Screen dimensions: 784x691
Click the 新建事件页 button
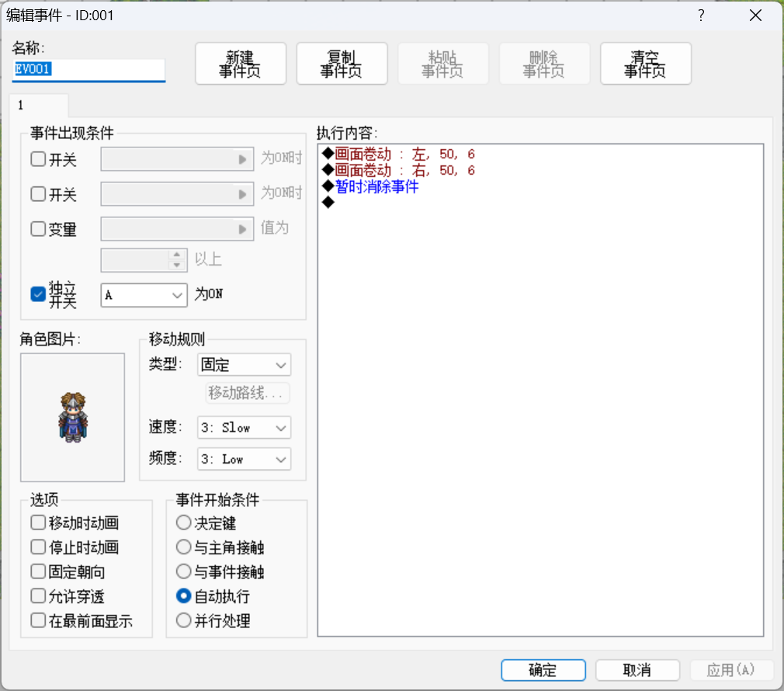241,64
